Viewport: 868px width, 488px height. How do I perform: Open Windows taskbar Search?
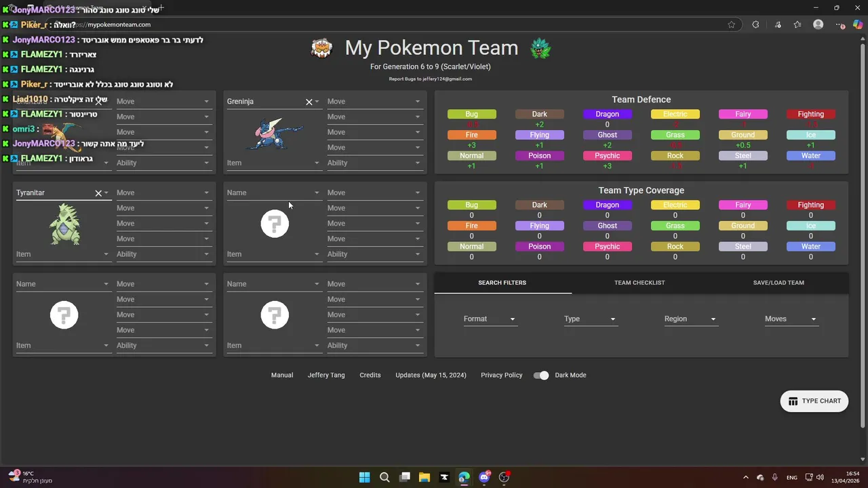pyautogui.click(x=384, y=477)
